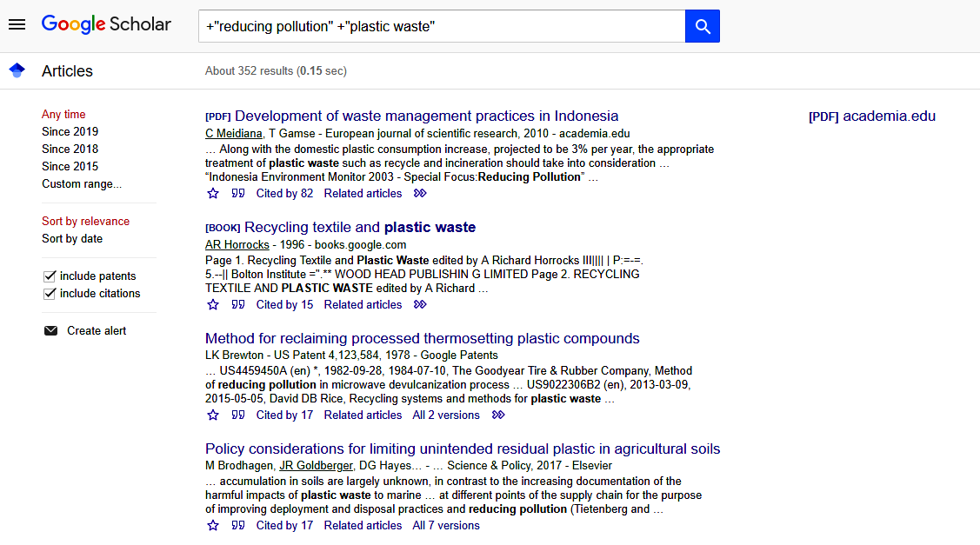Open the Custom range date filter
Viewport: 980px width, 545px height.
82,184
